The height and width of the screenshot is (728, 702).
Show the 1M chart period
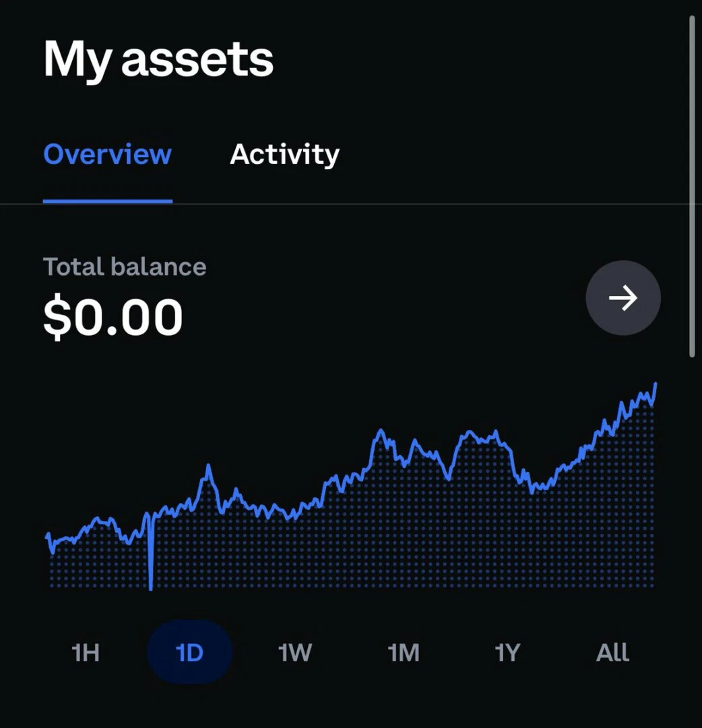(x=403, y=653)
